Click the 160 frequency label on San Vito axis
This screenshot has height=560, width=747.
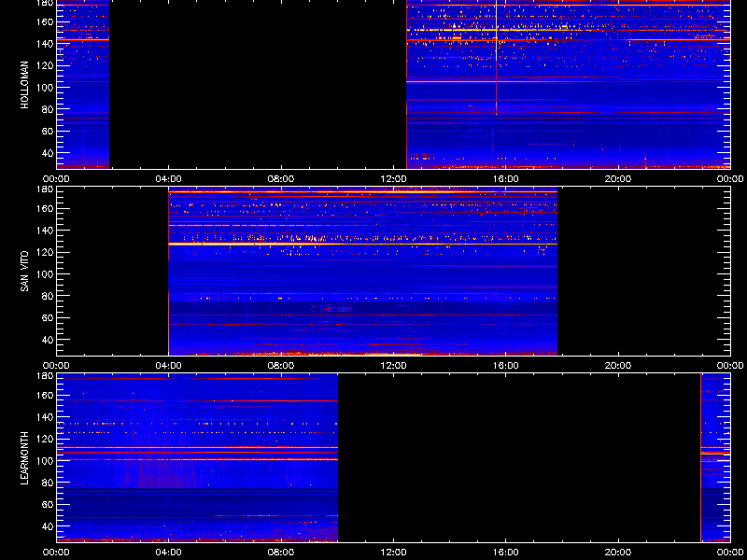point(44,208)
